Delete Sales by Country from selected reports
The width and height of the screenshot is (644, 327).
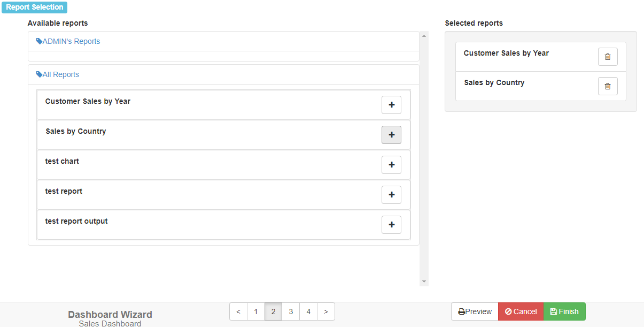coord(607,86)
